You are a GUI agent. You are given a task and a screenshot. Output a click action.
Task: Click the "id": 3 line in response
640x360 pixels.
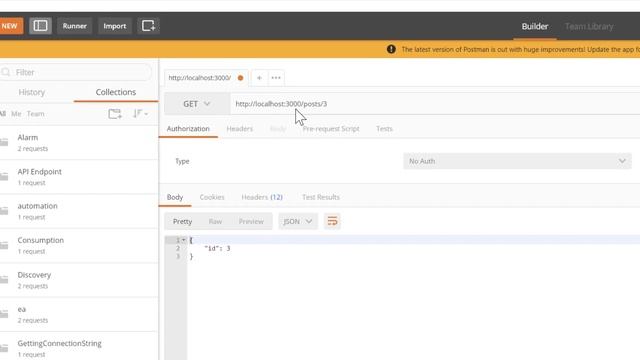pyautogui.click(x=217, y=248)
